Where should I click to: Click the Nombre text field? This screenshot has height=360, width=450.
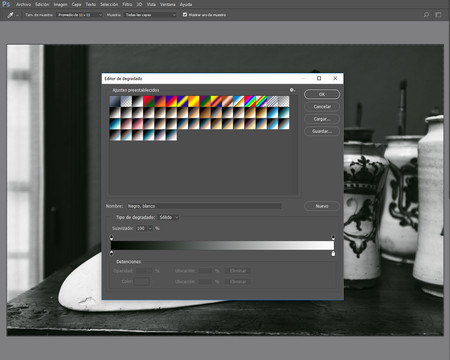point(204,206)
